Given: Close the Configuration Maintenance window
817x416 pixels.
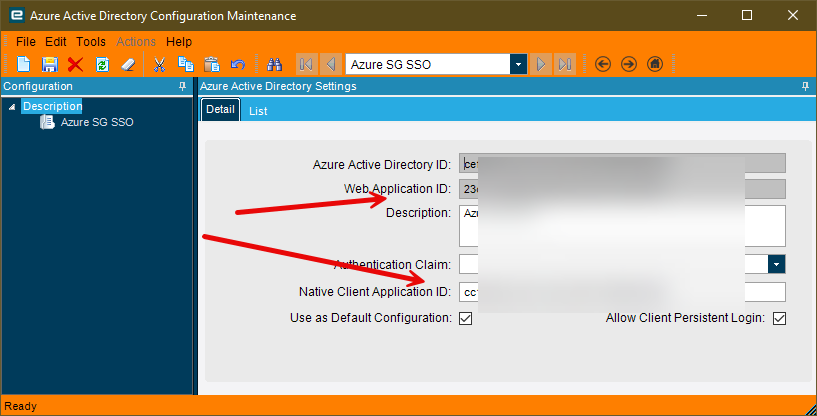Looking at the screenshot, I should [793, 15].
